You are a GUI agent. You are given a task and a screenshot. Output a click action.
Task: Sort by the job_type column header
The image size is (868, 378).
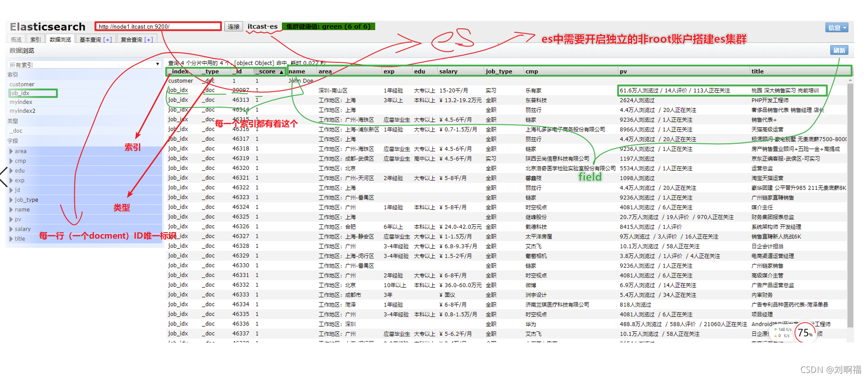click(503, 72)
